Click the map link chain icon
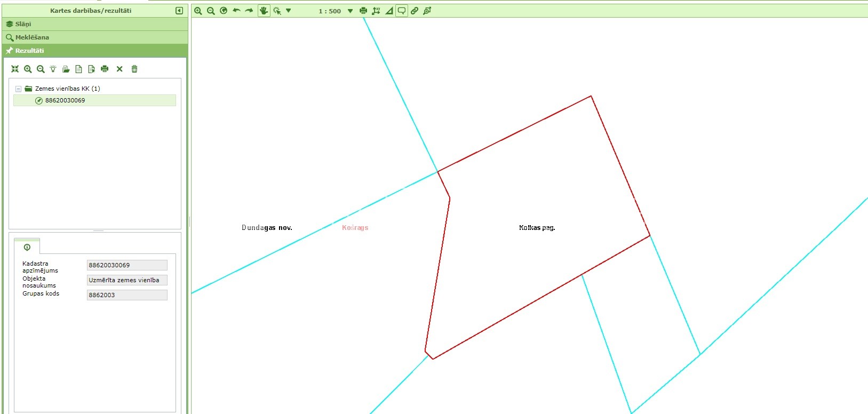Viewport: 868px width, 414px height. [415, 11]
